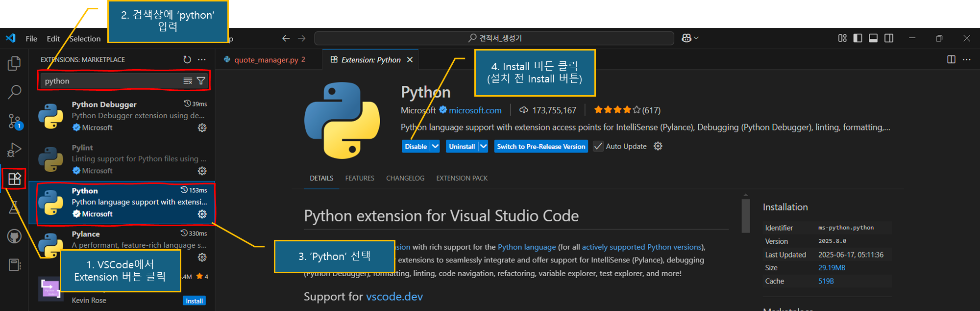Install the Kevin Rose extension
Screen dimensions: 980x311
click(x=195, y=301)
